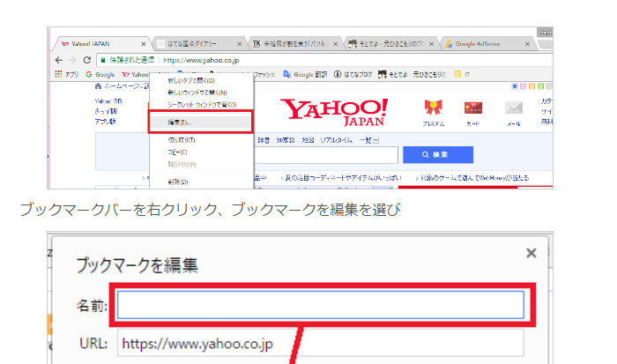The height and width of the screenshot is (364, 617).
Task: Select the blue theme color swatch
Action: pyautogui.click(x=515, y=86)
